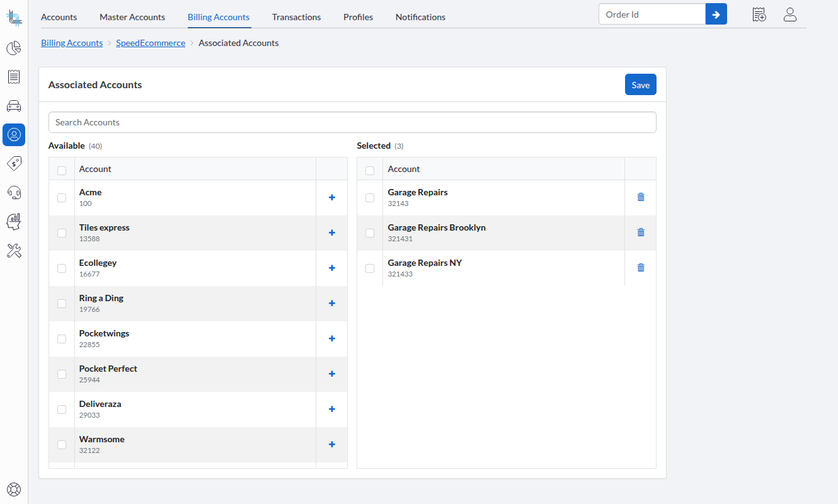This screenshot has height=504, width=838.
Task: Select the Warmsome account name
Action: pyautogui.click(x=102, y=439)
